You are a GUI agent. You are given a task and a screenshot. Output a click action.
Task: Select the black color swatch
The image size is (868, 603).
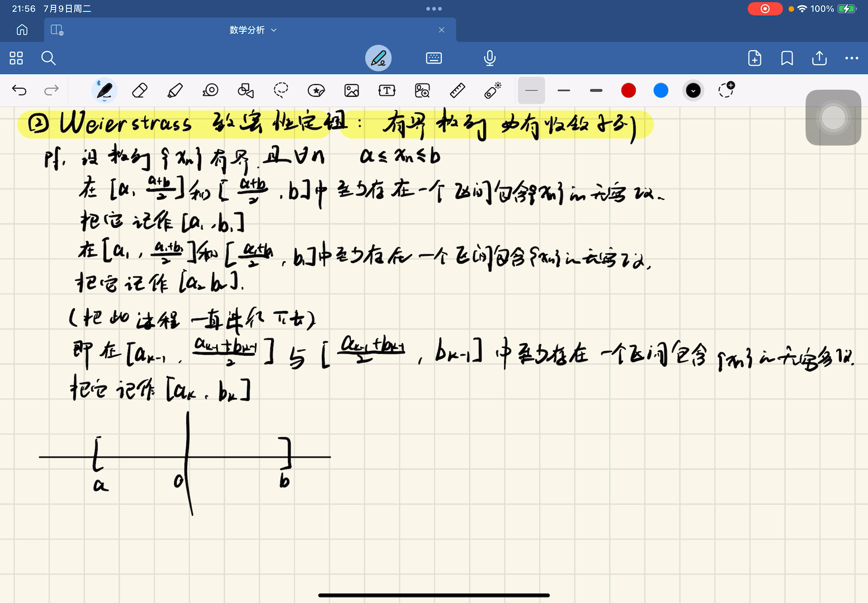coord(693,91)
